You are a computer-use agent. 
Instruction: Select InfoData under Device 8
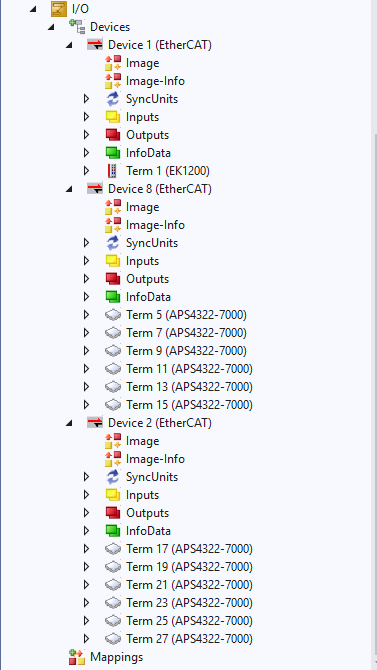click(148, 297)
